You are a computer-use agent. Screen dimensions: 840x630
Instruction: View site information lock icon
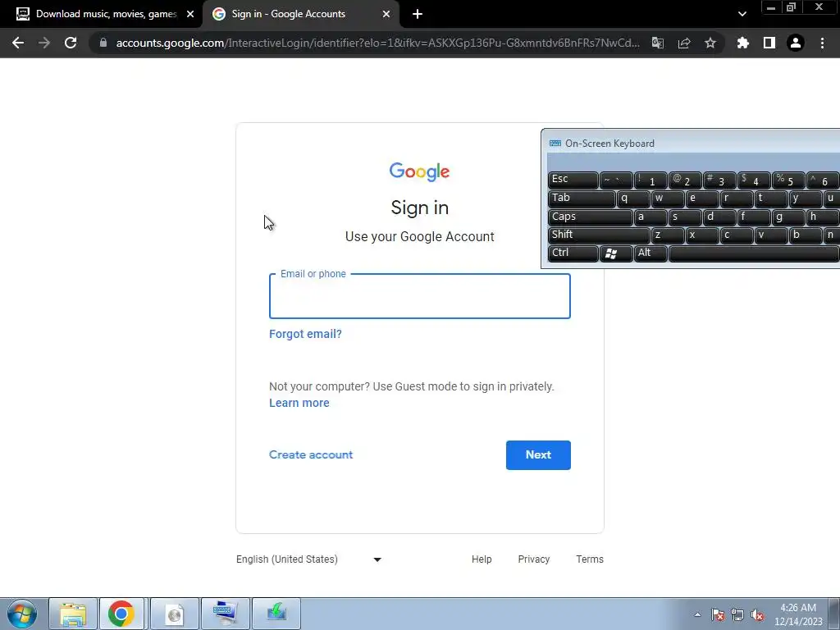(x=103, y=43)
